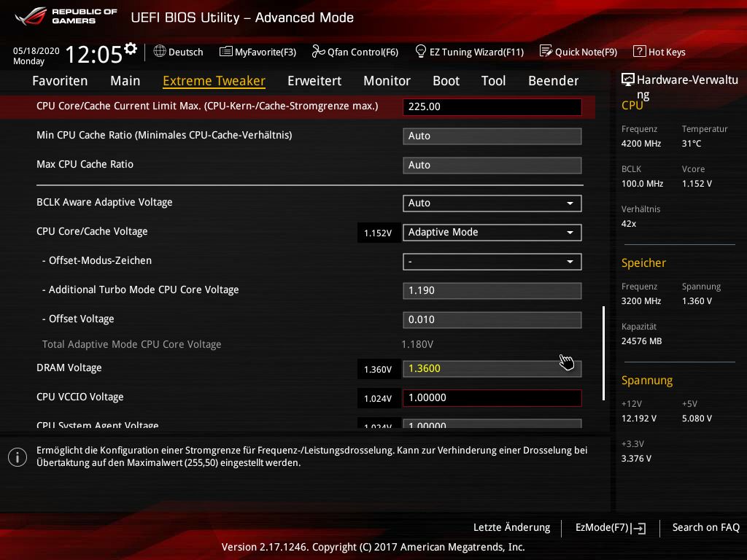Click Letzte Änderung button
This screenshot has height=560, width=747.
(x=511, y=528)
